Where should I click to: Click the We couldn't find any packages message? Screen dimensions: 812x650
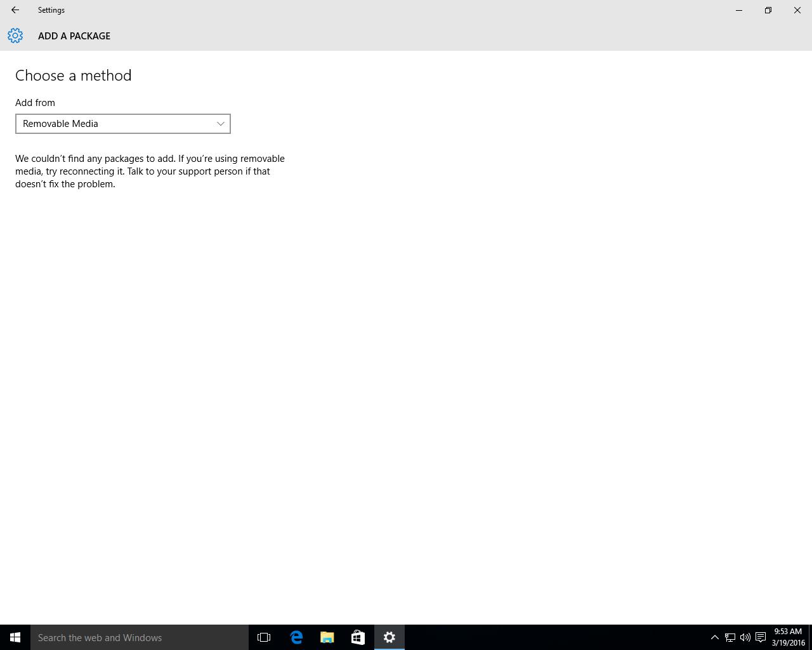pos(150,171)
